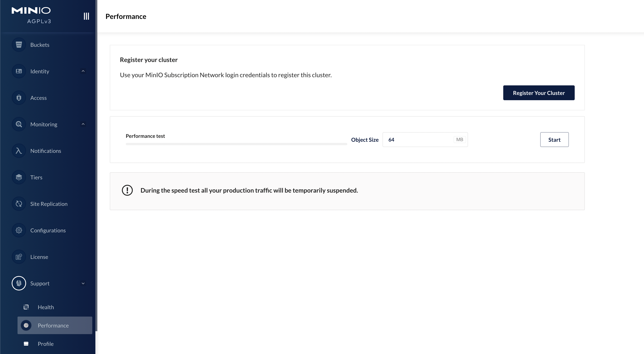
Task: Click the performance test progress bar
Action: pyautogui.click(x=236, y=144)
